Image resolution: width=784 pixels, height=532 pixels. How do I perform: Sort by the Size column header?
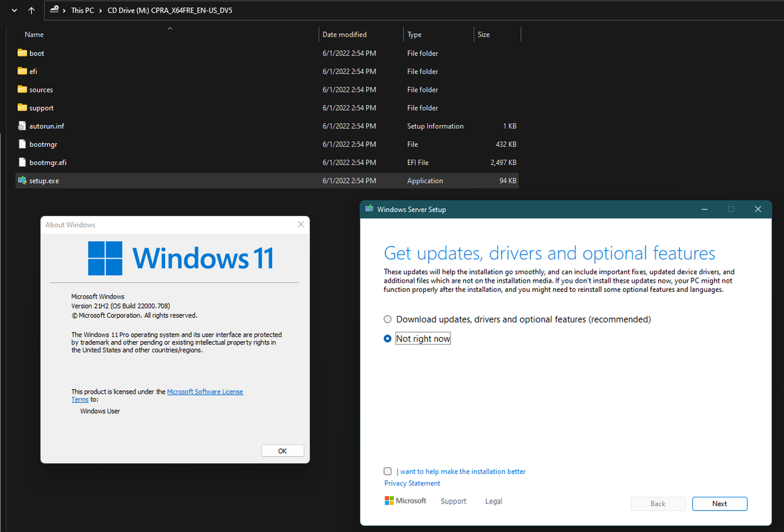[483, 35]
